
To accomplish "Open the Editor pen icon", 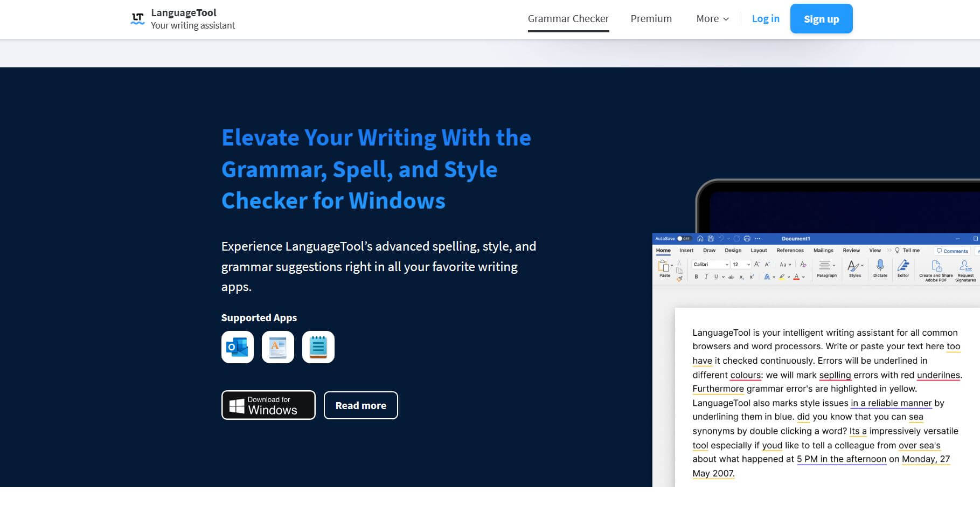I will pos(903,265).
